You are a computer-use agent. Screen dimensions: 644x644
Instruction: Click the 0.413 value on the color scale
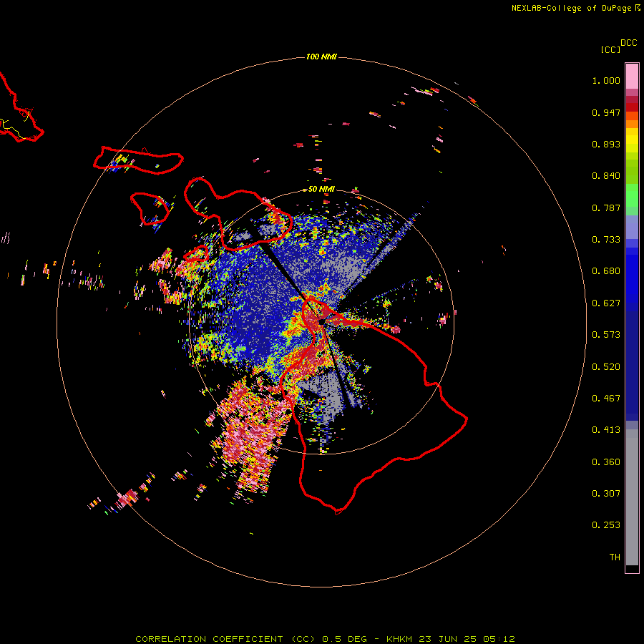(606, 430)
